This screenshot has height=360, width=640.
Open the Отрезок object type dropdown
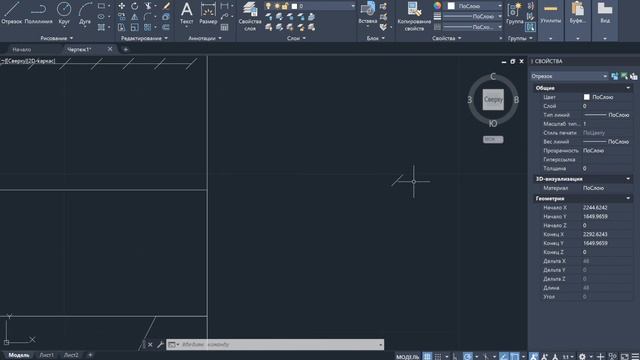click(569, 76)
